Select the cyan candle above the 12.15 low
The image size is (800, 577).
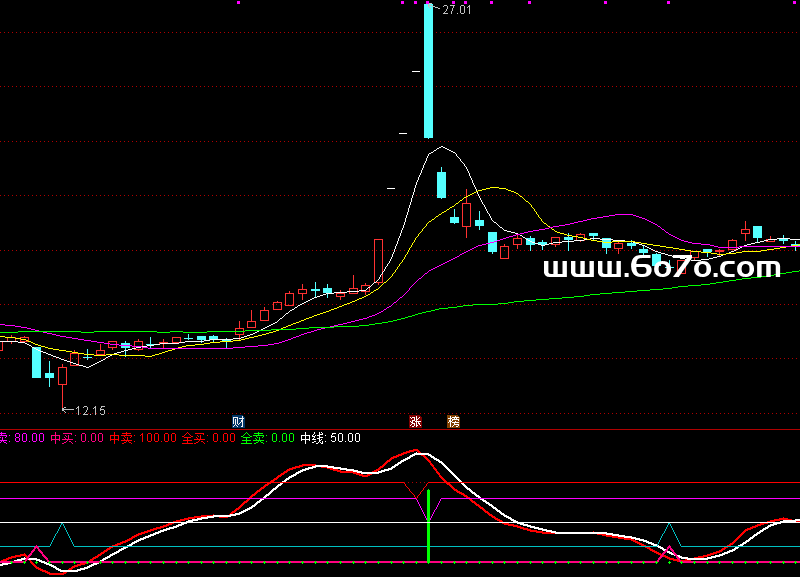37,362
